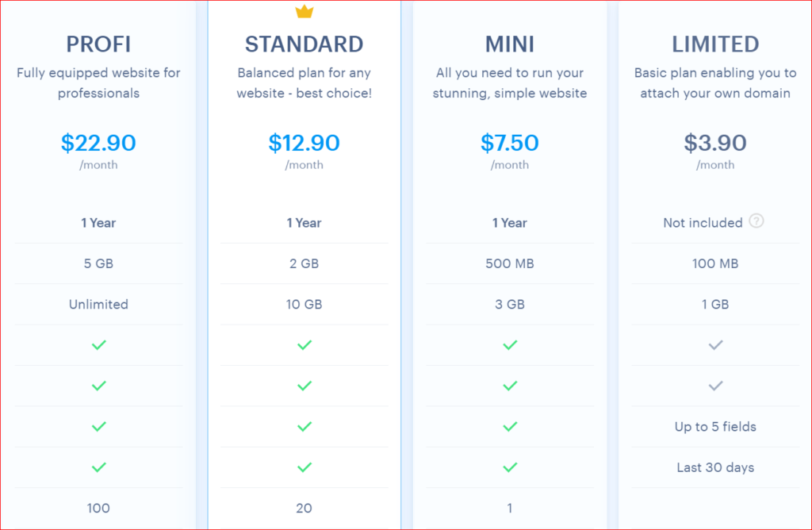Click the $3.90 price for LIMITED
812x530 pixels.
coord(715,143)
